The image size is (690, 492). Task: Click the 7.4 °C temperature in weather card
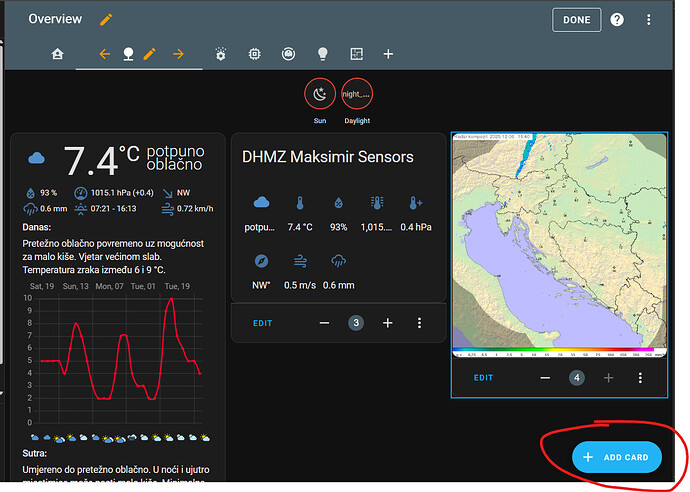click(101, 160)
